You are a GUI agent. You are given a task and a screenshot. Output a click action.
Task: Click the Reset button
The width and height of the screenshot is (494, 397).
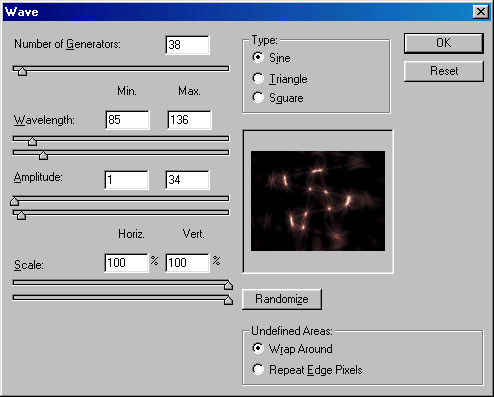click(443, 71)
